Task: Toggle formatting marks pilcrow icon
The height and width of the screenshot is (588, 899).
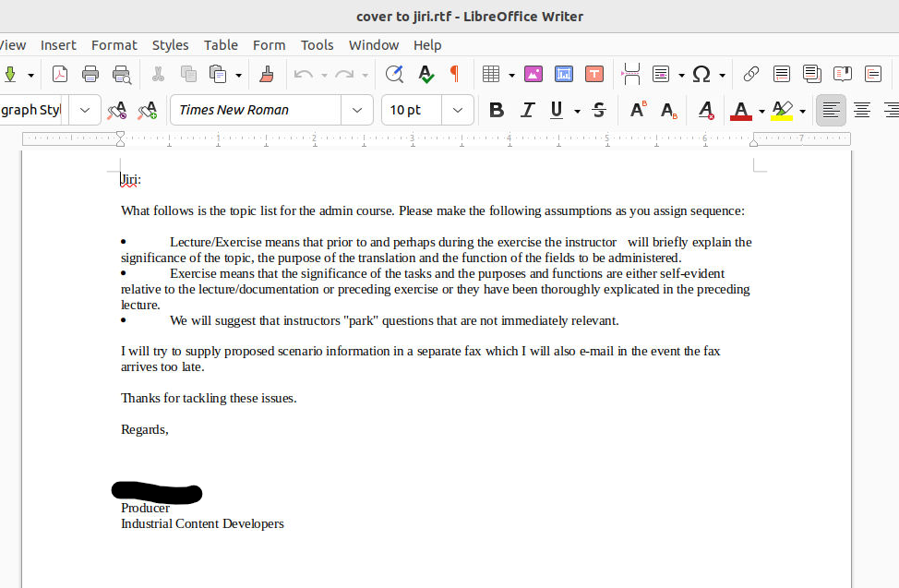Action: (455, 74)
